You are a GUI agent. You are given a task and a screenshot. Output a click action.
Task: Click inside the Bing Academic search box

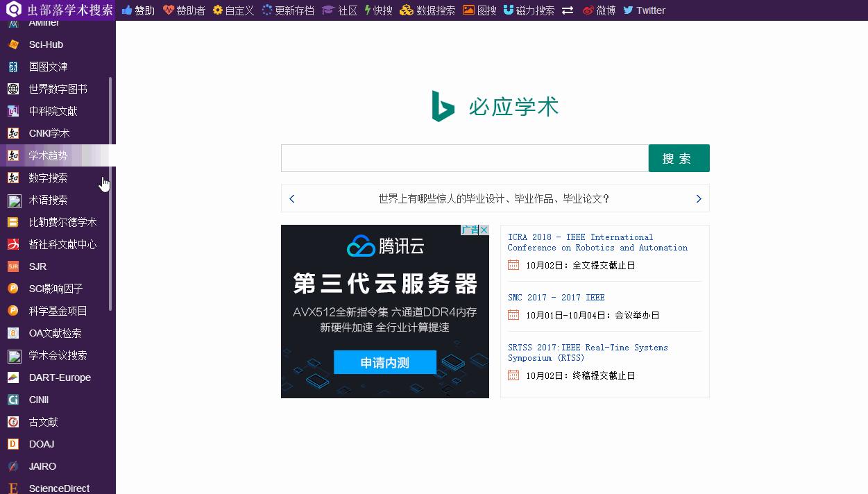click(x=463, y=157)
